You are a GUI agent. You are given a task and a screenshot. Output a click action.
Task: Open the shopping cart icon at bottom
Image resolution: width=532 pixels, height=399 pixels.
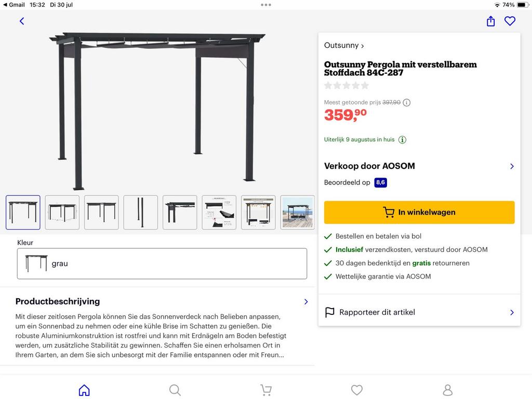(265, 390)
